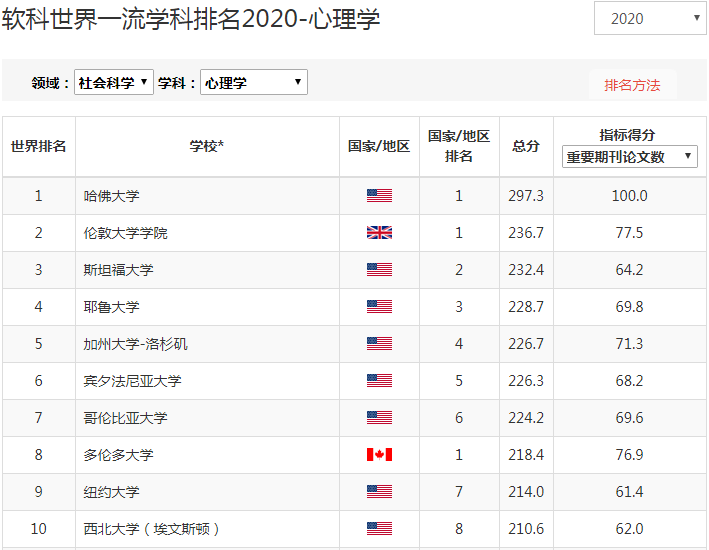This screenshot has height=550, width=709.
Task: Click total score 236.7
Action: 526,233
